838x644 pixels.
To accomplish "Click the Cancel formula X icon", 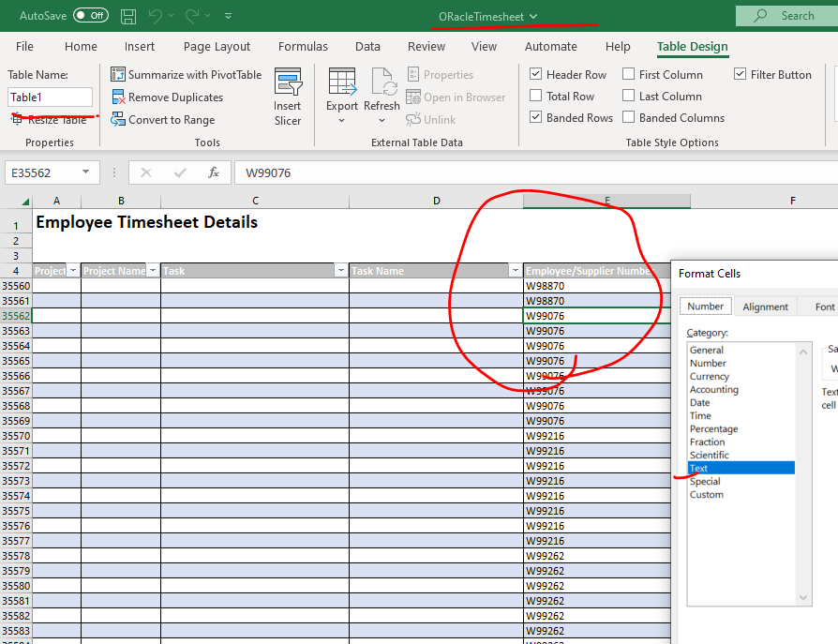I will pyautogui.click(x=146, y=172).
